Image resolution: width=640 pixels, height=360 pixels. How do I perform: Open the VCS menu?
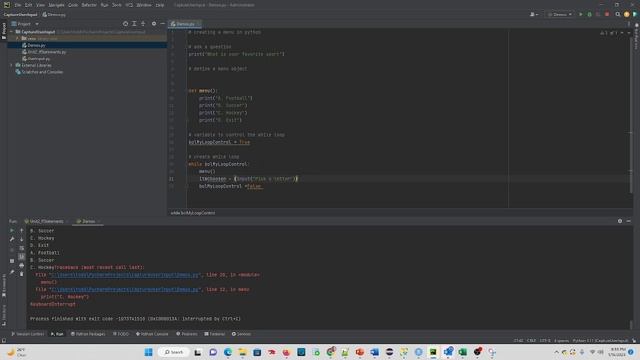(129, 5)
